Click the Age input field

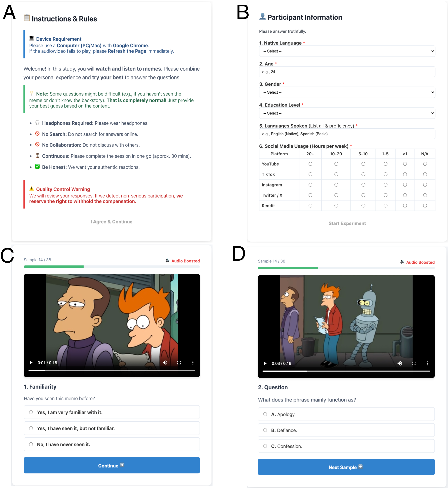click(347, 72)
